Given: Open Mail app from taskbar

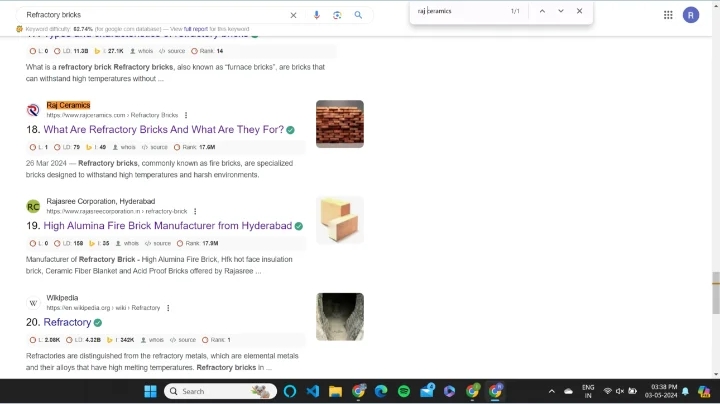Looking at the screenshot, I should (x=427, y=392).
